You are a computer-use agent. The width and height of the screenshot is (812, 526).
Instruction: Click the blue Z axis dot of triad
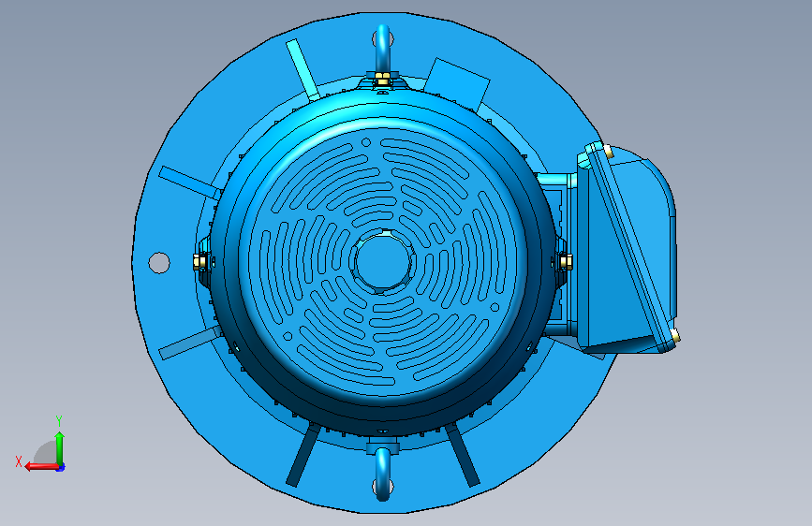pos(61,467)
